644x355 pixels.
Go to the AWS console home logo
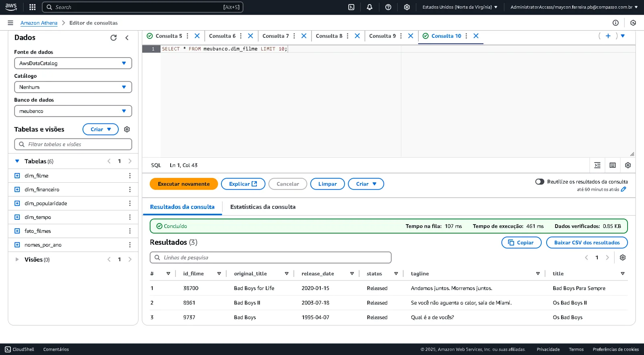coord(11,7)
